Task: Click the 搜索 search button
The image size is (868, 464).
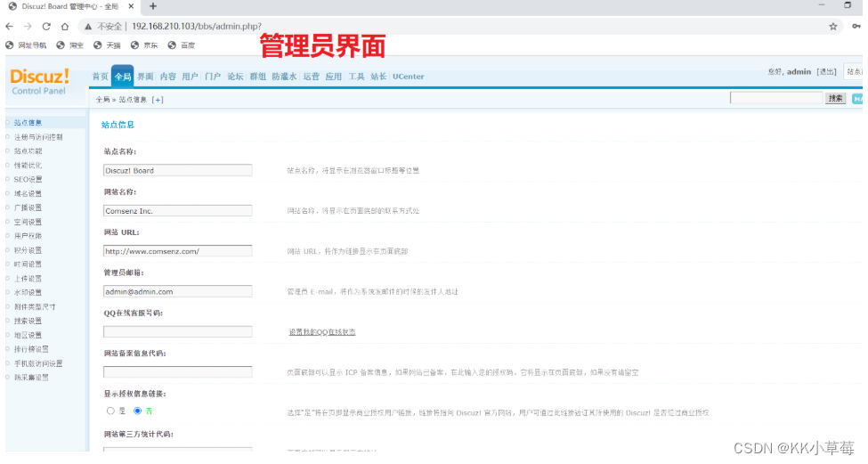Action: [835, 98]
